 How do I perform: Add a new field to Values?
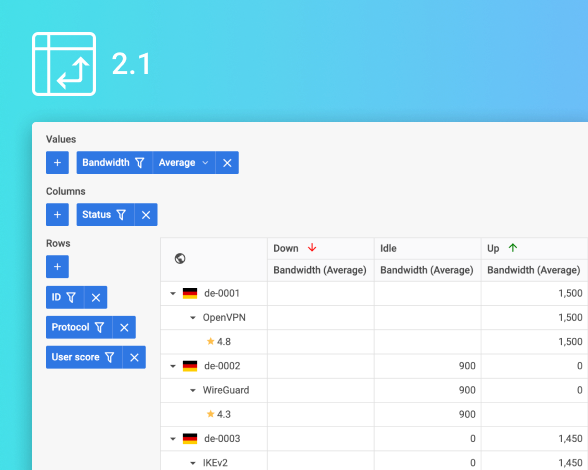coord(57,162)
